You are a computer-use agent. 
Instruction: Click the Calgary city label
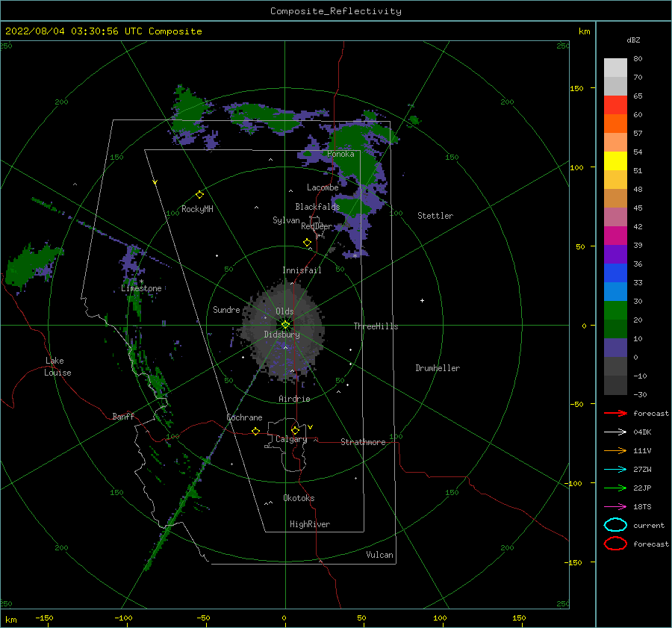[291, 439]
